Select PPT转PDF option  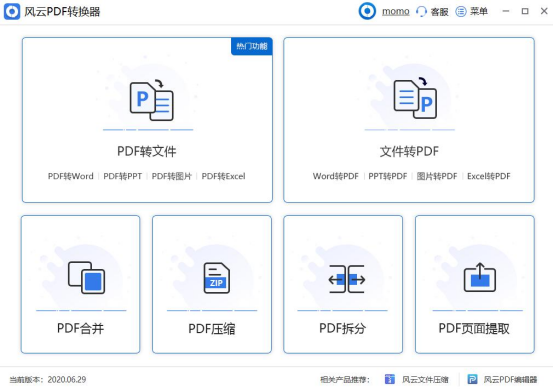[x=388, y=176]
